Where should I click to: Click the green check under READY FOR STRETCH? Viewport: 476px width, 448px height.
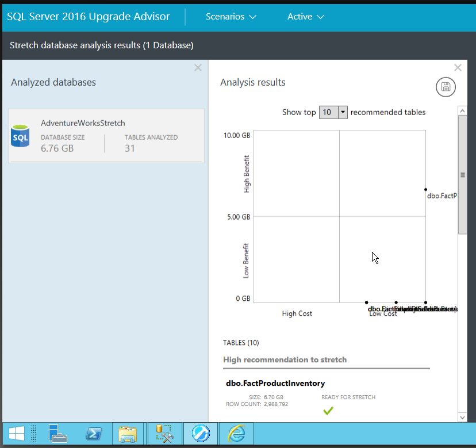click(x=328, y=409)
